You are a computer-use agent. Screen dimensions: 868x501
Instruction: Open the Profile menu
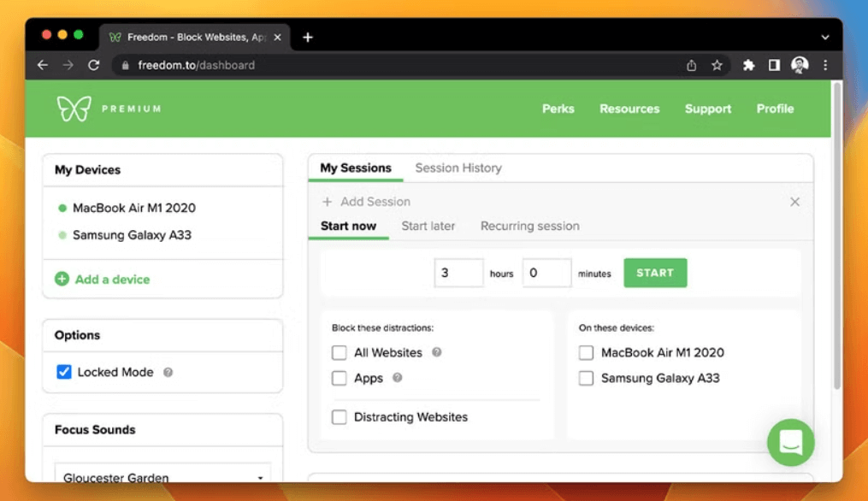pos(775,109)
